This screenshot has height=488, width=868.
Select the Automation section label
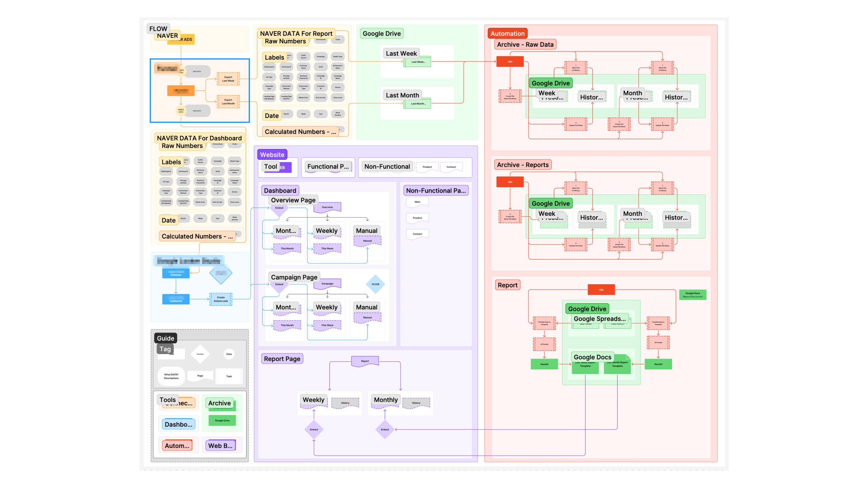pyautogui.click(x=507, y=34)
